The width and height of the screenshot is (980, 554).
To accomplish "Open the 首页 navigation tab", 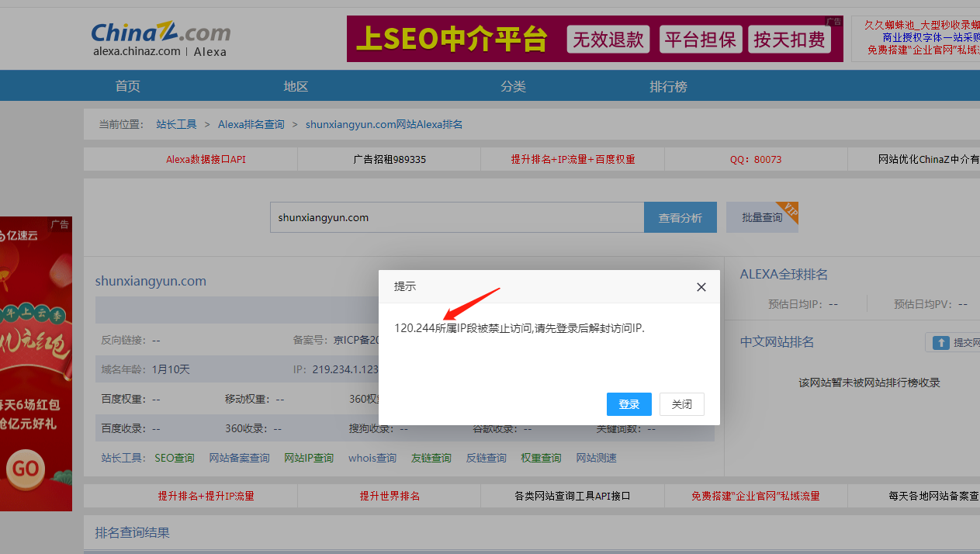I will tap(128, 86).
